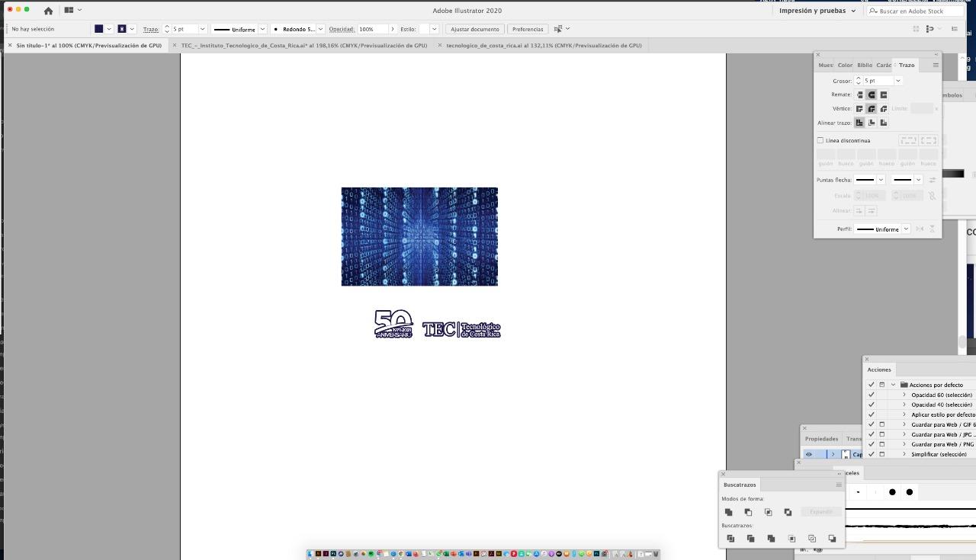
Task: Toggle dialog for Simplificar (selección) action
Action: pyautogui.click(x=882, y=454)
